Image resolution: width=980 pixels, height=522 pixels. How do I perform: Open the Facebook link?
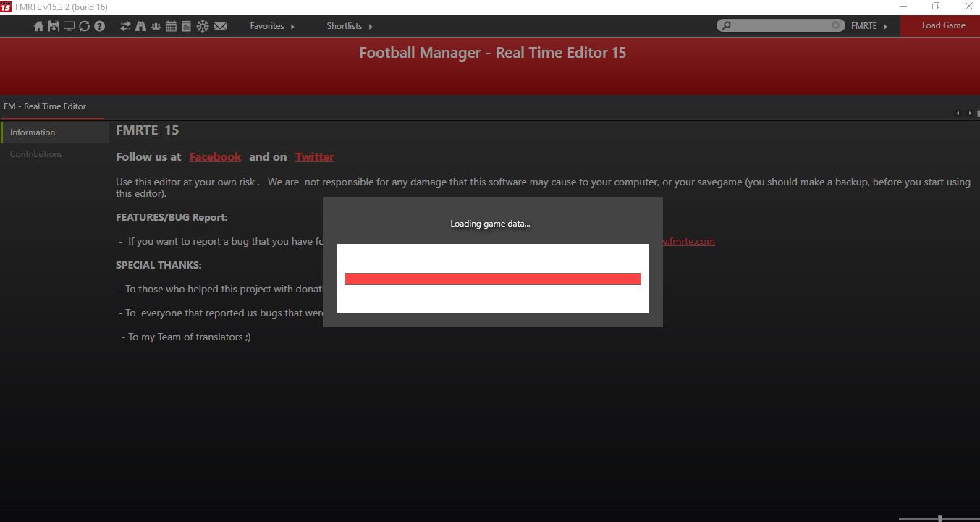point(215,157)
